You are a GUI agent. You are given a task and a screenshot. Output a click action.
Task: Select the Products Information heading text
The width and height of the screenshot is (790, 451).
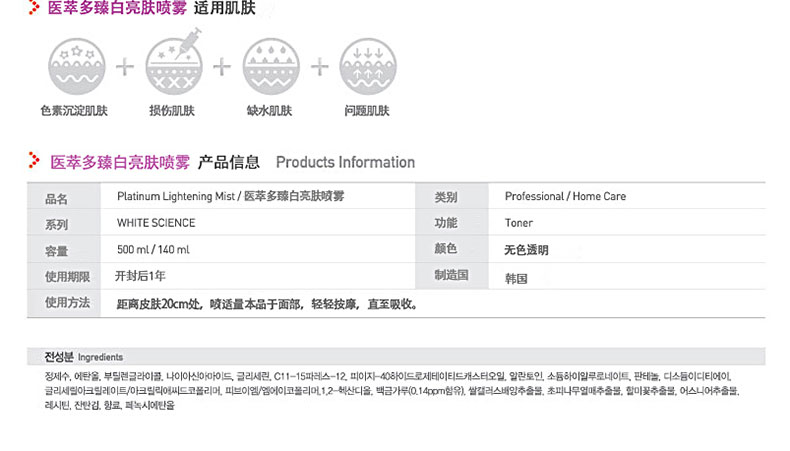click(x=345, y=162)
